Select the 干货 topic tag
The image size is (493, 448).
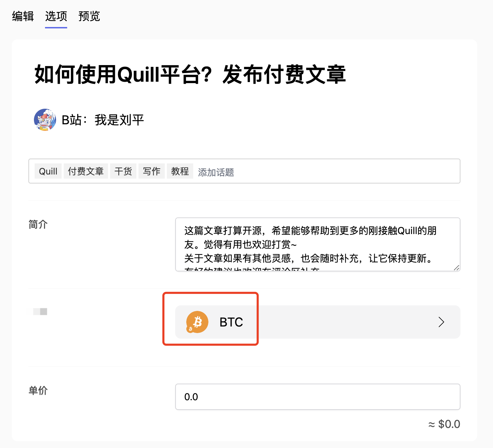[123, 171]
